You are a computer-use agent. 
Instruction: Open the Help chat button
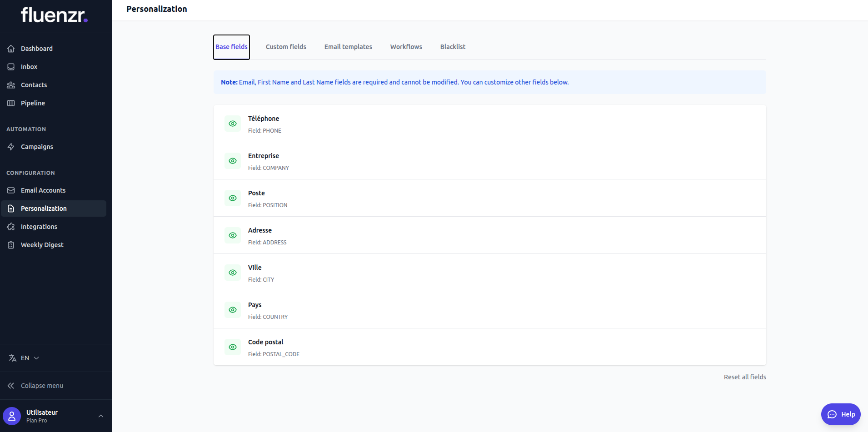[841, 414]
